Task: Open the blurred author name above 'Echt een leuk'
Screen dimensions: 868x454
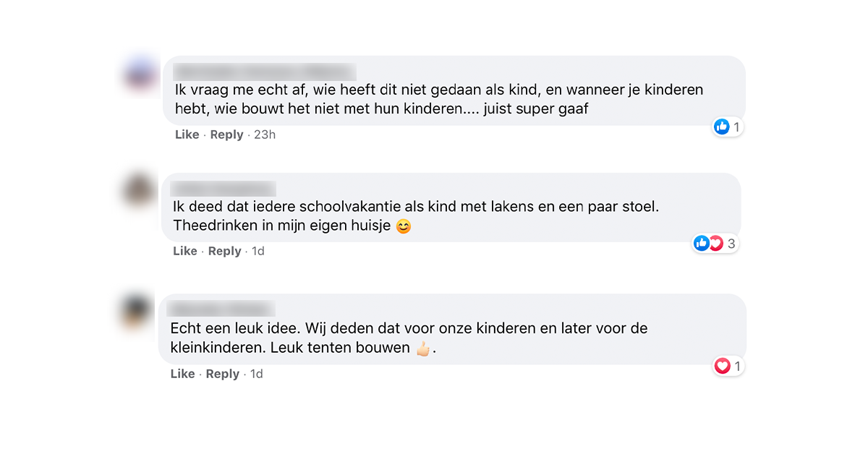Action: click(x=221, y=309)
